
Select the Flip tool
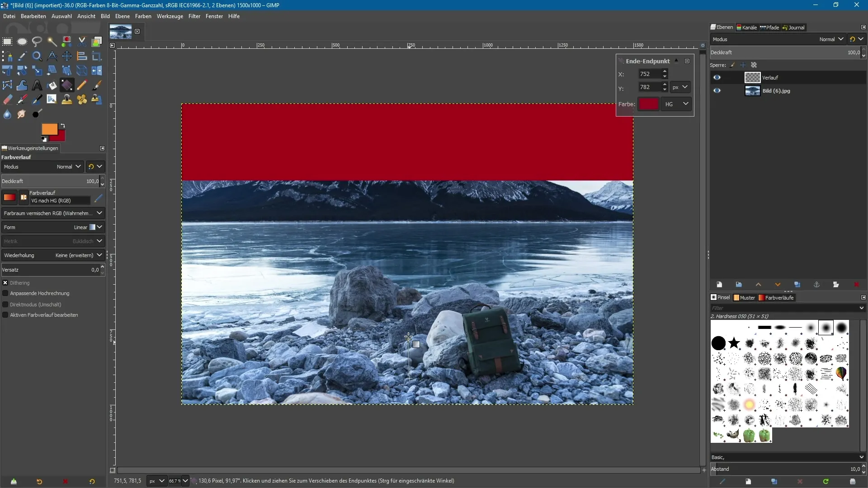[97, 70]
